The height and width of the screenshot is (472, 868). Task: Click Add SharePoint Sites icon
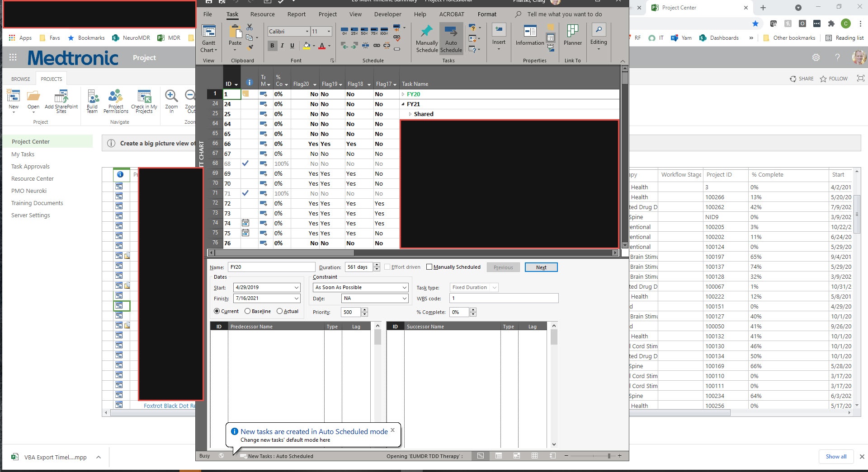61,101
